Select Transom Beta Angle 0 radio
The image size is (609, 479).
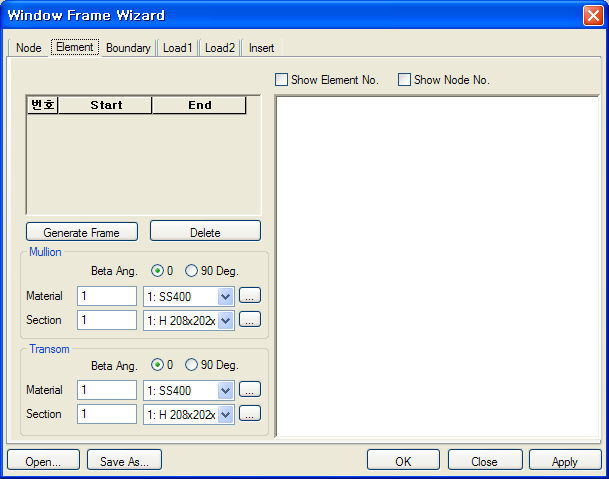pyautogui.click(x=157, y=365)
